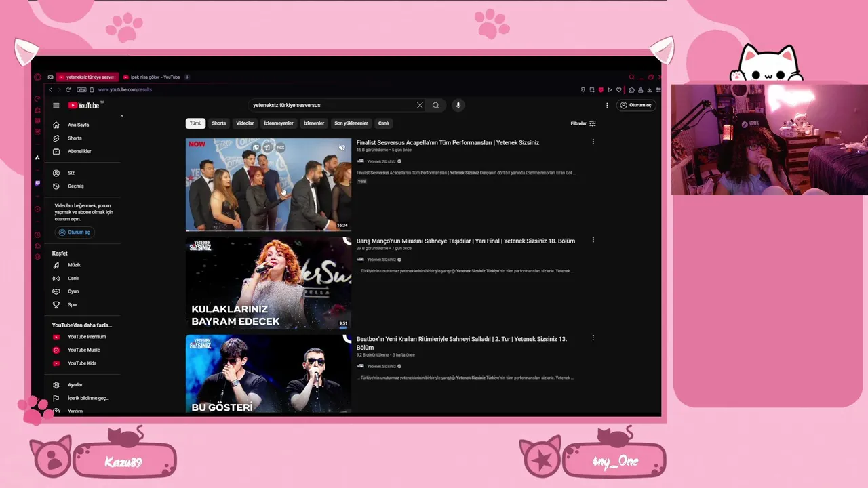
Task: Open the browser extensions cube icon
Action: point(631,90)
